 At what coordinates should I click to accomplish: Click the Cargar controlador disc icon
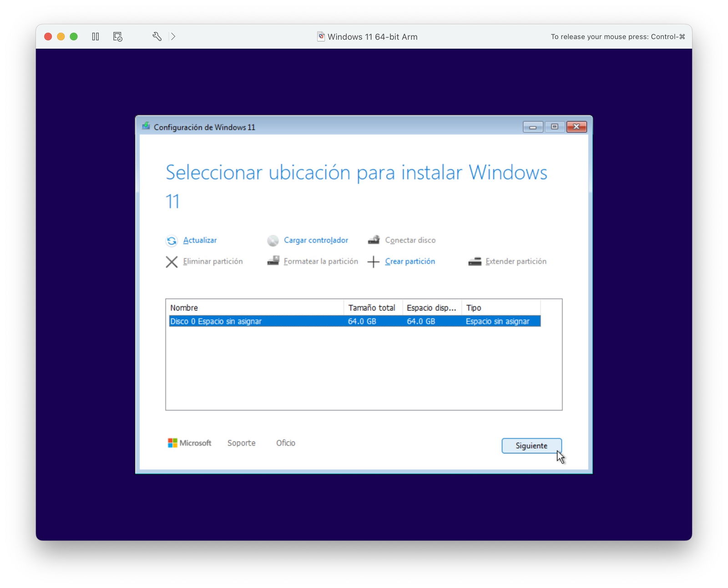273,241
